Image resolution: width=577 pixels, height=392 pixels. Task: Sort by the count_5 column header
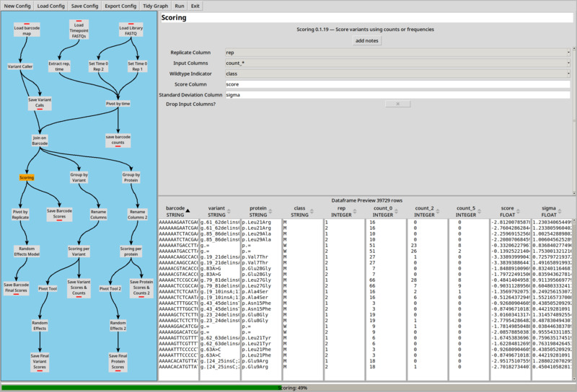tap(470, 211)
